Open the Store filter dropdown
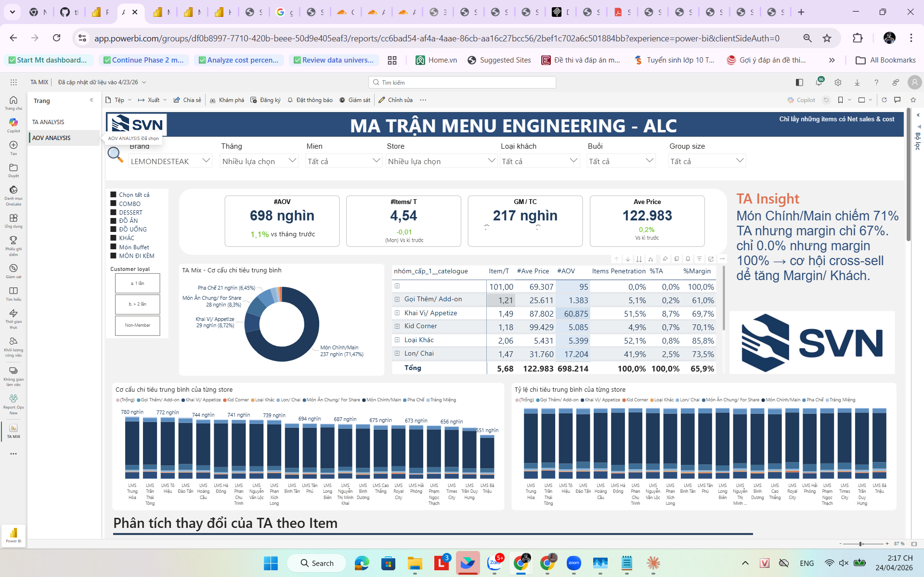 [441, 161]
